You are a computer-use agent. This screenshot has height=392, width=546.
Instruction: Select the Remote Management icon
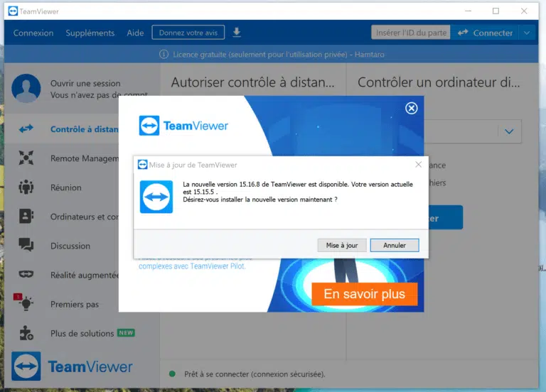[26, 158]
